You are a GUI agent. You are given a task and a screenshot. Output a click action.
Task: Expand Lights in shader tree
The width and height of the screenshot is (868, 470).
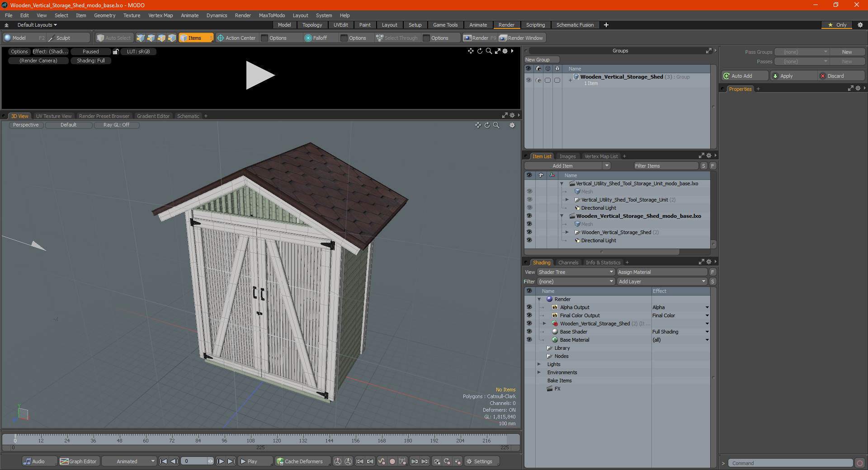pos(539,364)
